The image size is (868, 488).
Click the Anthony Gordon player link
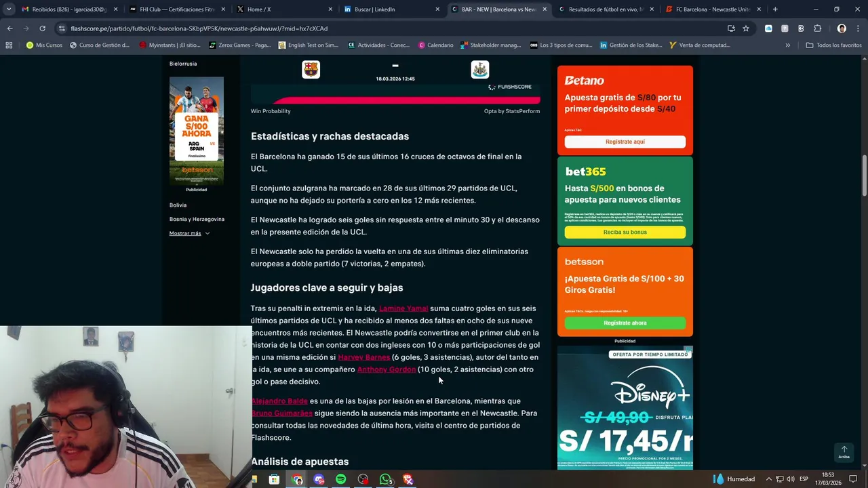tap(387, 369)
